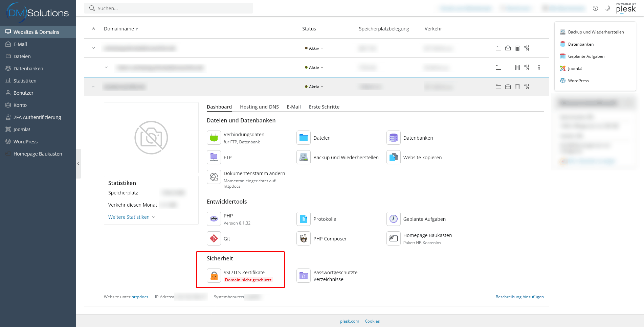Click the PHP version settings icon

(x=214, y=219)
